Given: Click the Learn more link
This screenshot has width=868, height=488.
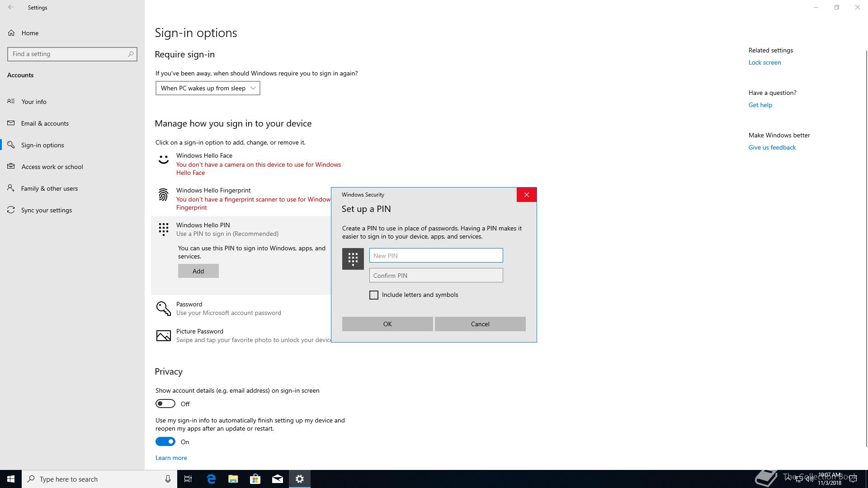Looking at the screenshot, I should 171,458.
